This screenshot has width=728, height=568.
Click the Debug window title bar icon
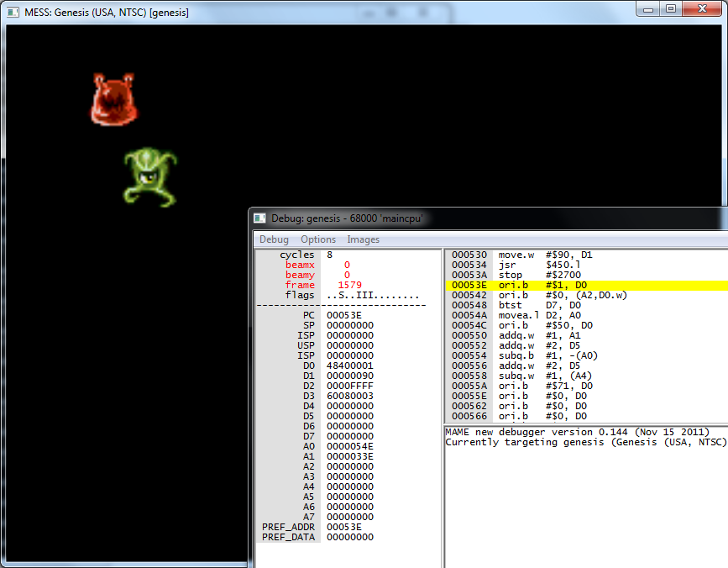(x=260, y=218)
